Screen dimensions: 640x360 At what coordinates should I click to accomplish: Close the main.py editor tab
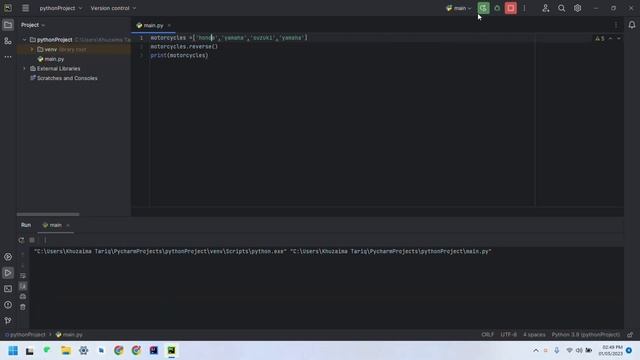coord(169,25)
